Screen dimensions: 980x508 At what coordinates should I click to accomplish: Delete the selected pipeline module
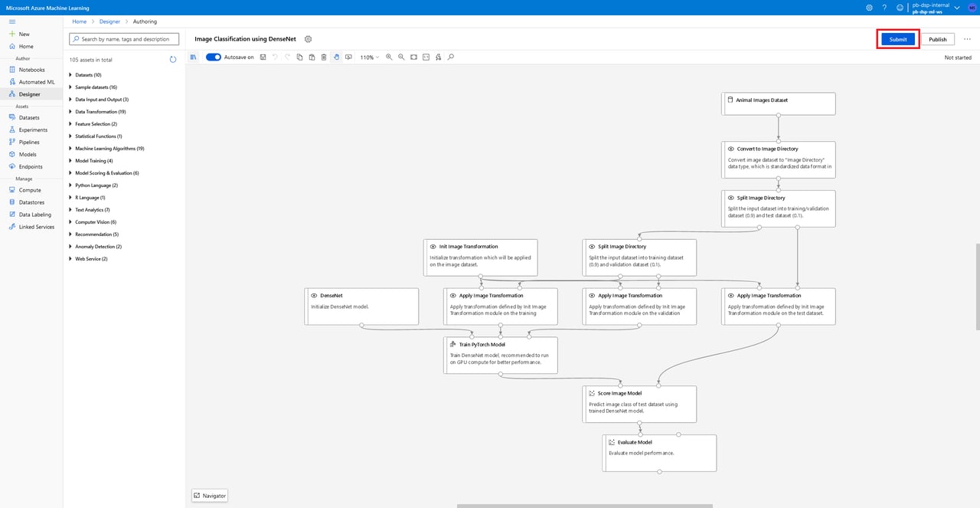[x=324, y=57]
